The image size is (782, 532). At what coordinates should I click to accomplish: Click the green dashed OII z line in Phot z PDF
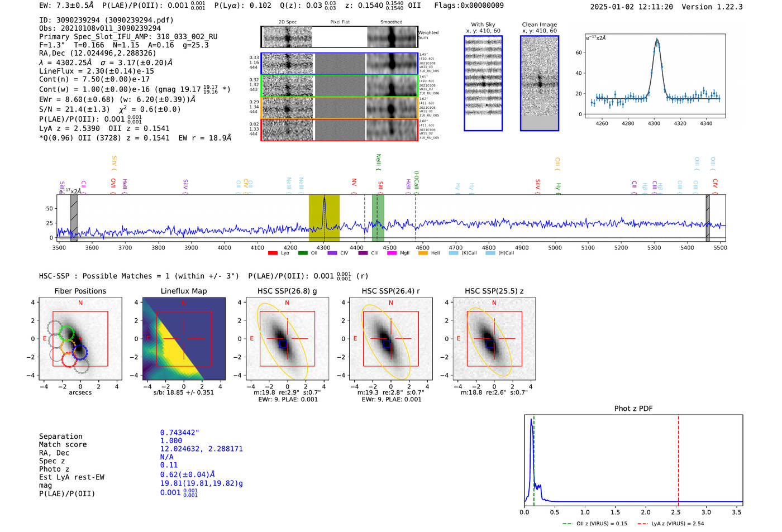tap(533, 460)
